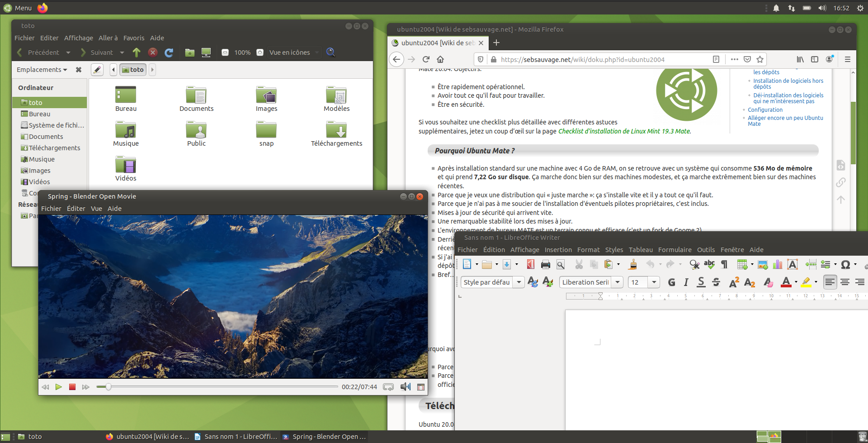This screenshot has width=868, height=443.
Task: Click the search magnifier in file manager
Action: (x=330, y=52)
